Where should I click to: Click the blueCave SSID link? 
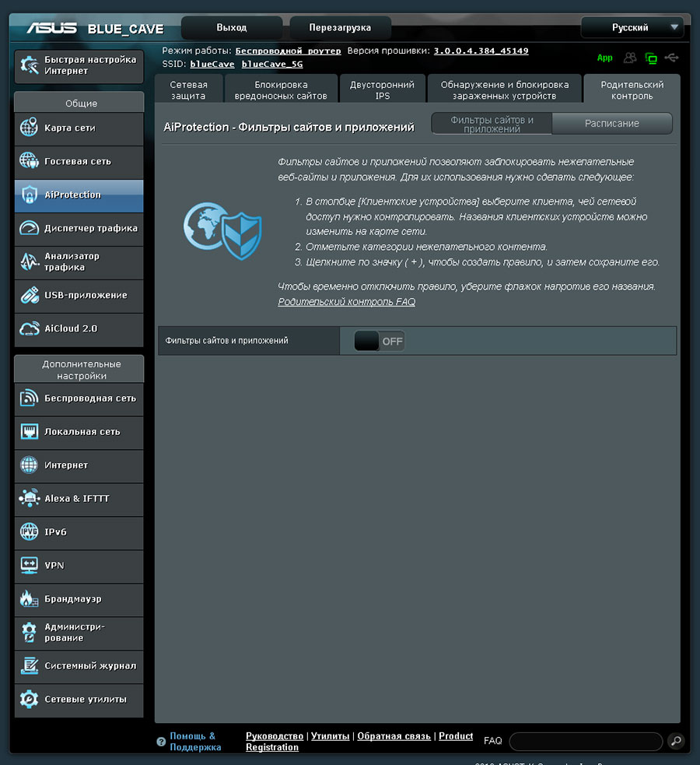[x=212, y=64]
